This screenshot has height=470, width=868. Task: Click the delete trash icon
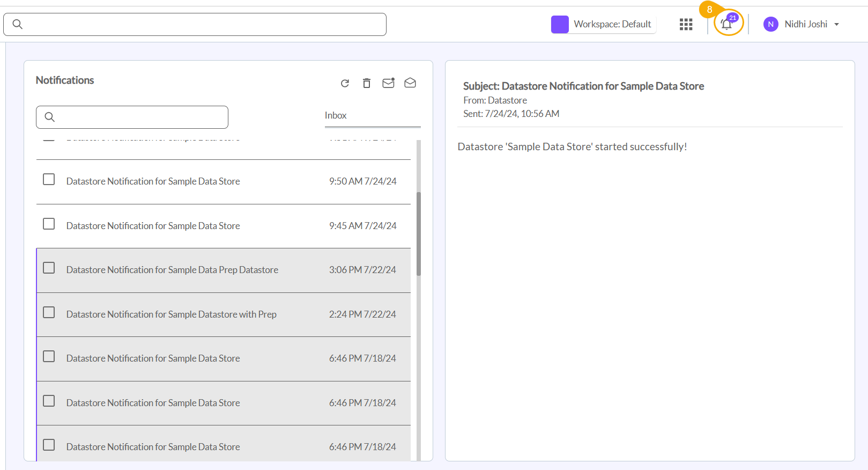pos(367,83)
